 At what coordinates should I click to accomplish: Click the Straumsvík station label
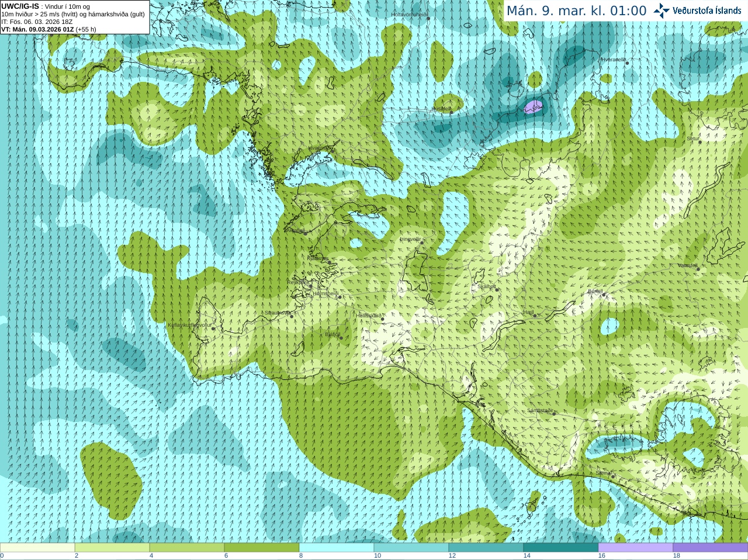[278, 313]
